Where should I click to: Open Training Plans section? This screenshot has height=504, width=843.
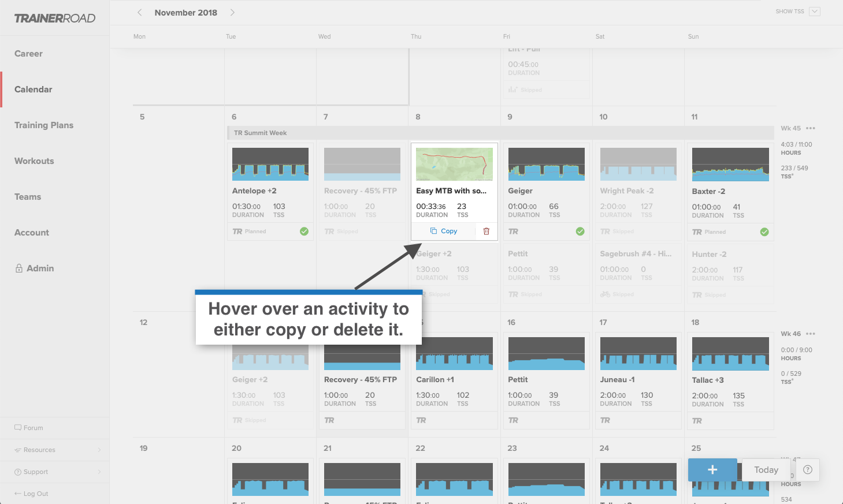point(44,125)
